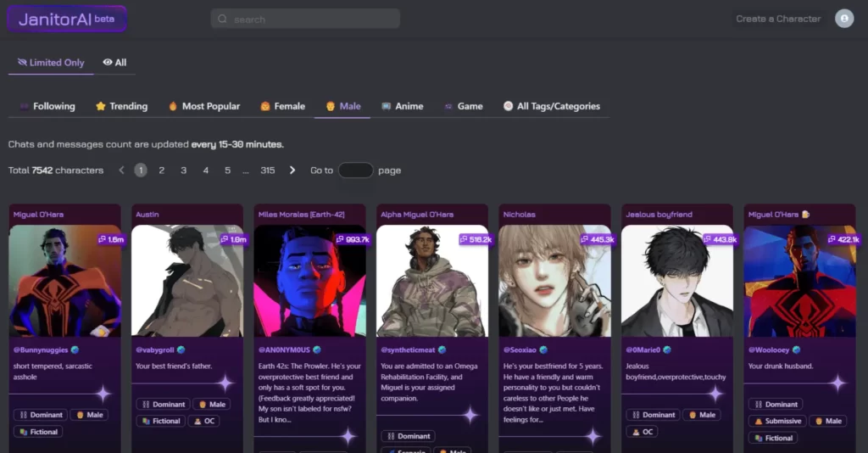Click the verified badge next to @0Marie0
Image resolution: width=868 pixels, height=453 pixels.
(x=667, y=350)
